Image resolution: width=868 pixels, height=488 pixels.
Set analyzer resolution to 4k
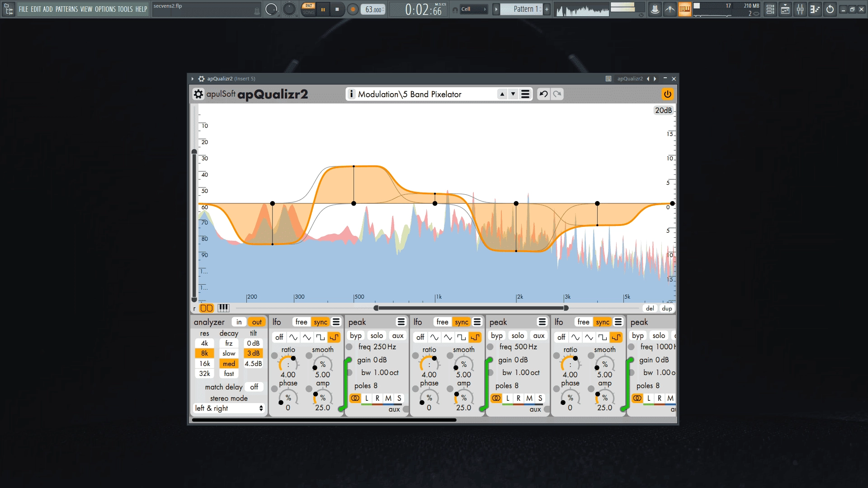(x=204, y=343)
